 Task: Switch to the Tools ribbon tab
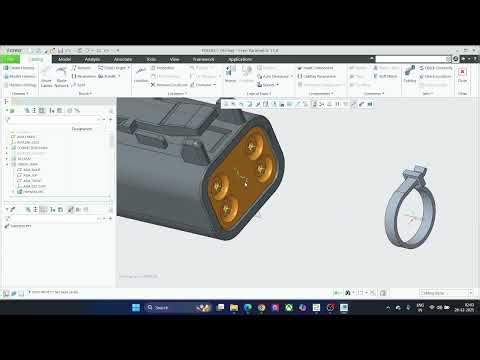[x=151, y=59]
